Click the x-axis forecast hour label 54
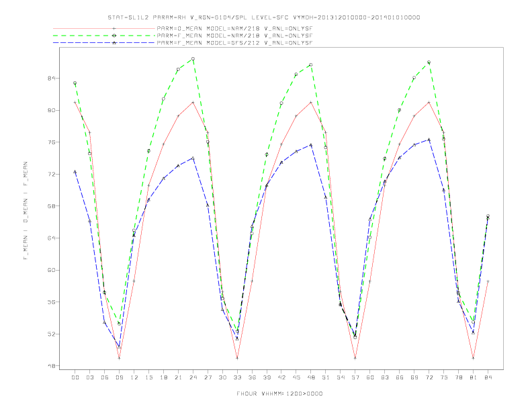The height and width of the screenshot is (411, 532). [x=341, y=377]
